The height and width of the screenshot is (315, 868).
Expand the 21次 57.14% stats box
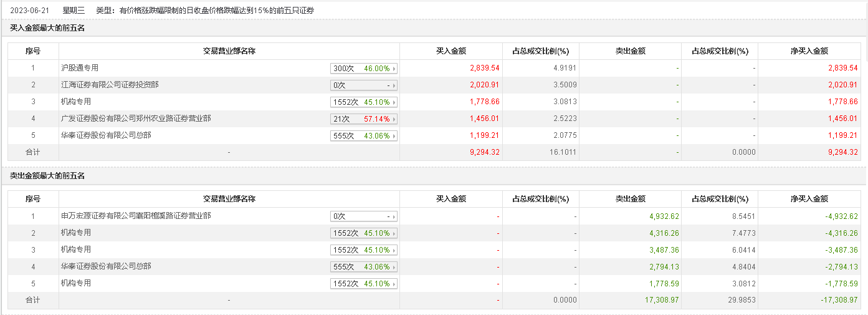click(364, 119)
